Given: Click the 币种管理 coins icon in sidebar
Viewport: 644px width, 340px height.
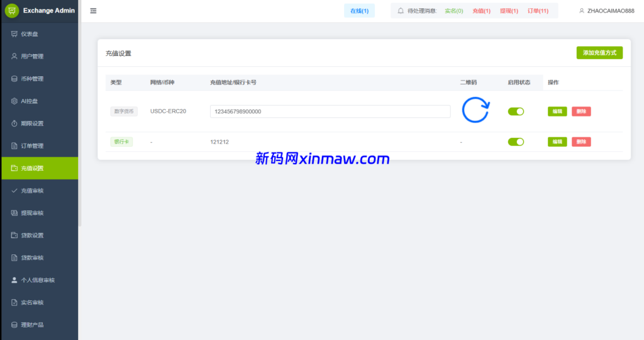Looking at the screenshot, I should pos(14,79).
